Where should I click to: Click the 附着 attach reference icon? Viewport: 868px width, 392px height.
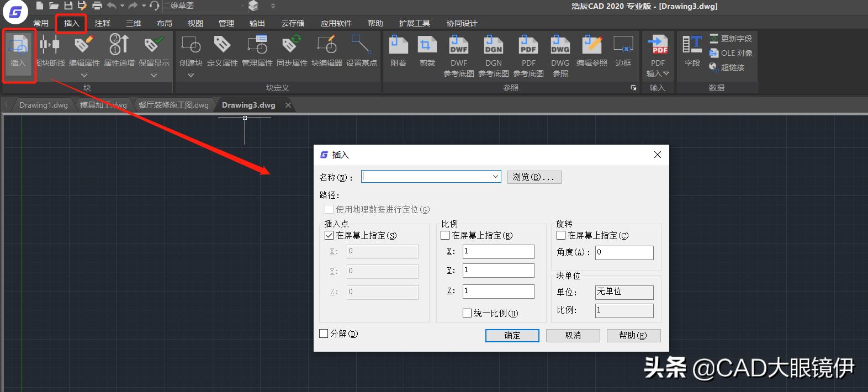tap(399, 51)
